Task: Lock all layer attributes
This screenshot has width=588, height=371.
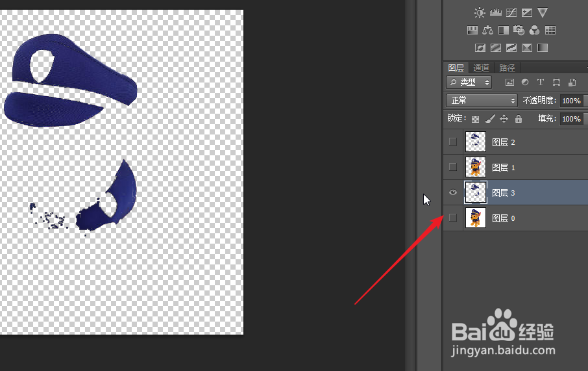Action: 519,119
